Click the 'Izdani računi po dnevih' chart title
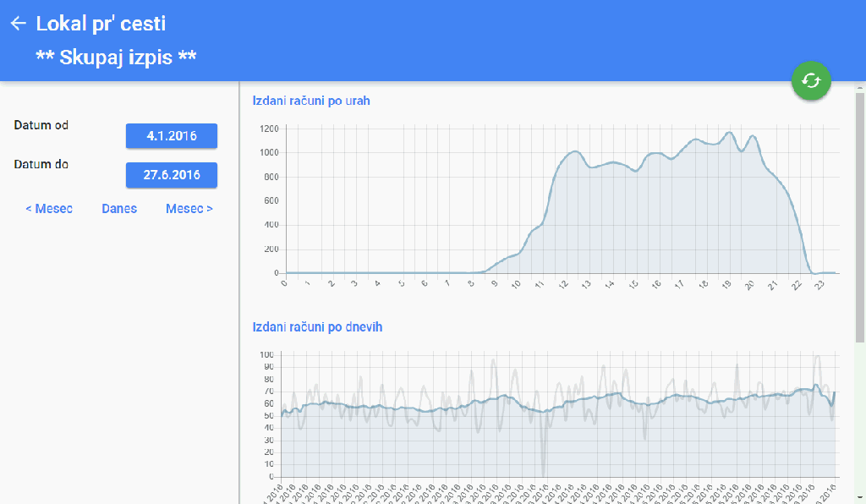This screenshot has width=866, height=504. tap(317, 326)
